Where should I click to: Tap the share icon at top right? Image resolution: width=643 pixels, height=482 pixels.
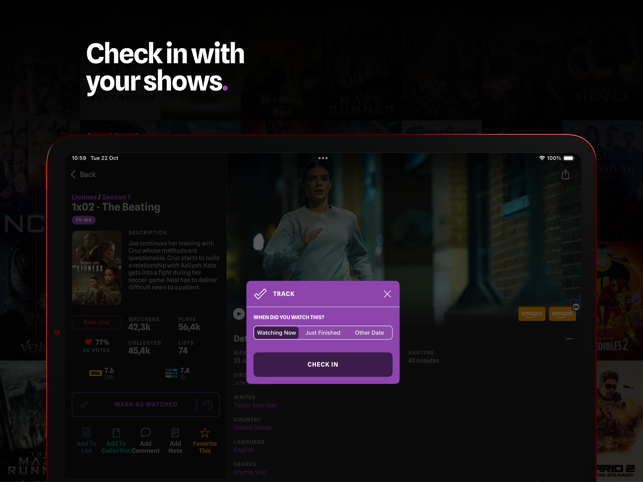[565, 175]
